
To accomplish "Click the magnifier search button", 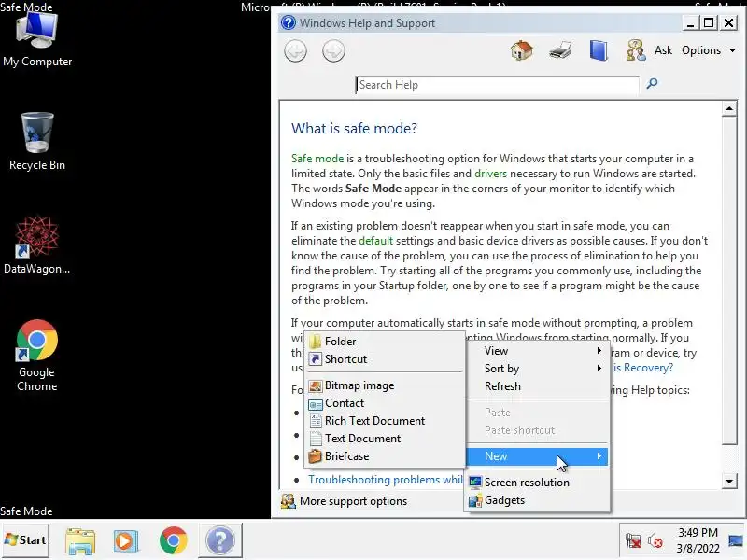I will (x=652, y=84).
